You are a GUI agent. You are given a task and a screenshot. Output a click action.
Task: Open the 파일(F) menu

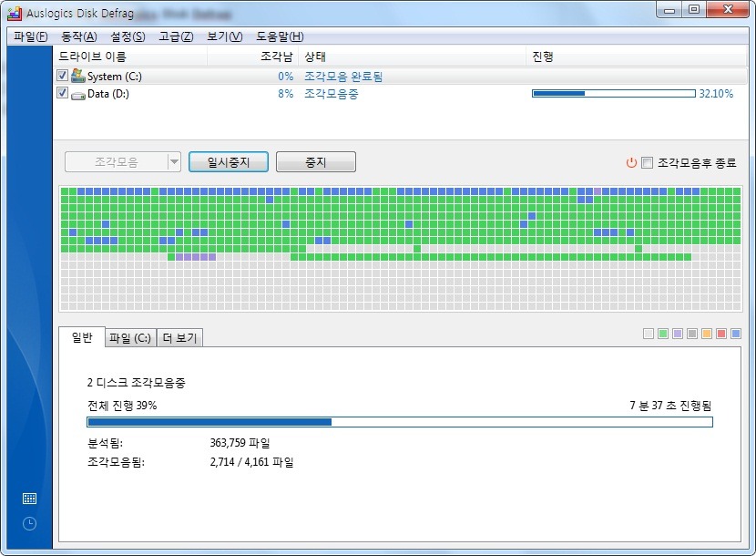pyautogui.click(x=30, y=36)
